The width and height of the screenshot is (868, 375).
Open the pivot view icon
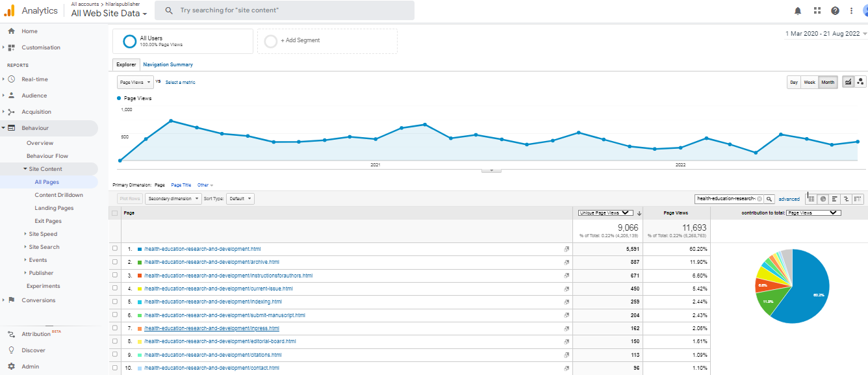[x=858, y=199]
